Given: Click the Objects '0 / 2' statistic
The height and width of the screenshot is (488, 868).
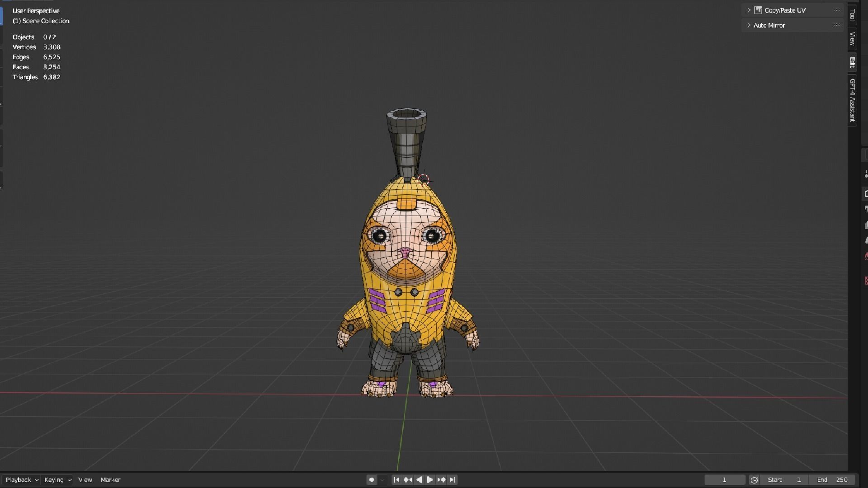Looking at the screenshot, I should pyautogui.click(x=50, y=37).
